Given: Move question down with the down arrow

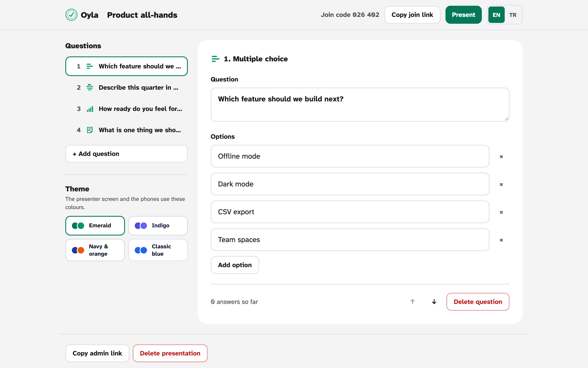Looking at the screenshot, I should [434, 301].
